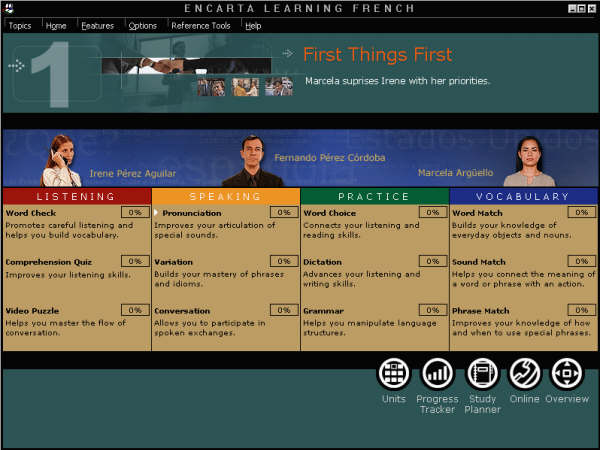Close the Encarta Learning French window

592,8
